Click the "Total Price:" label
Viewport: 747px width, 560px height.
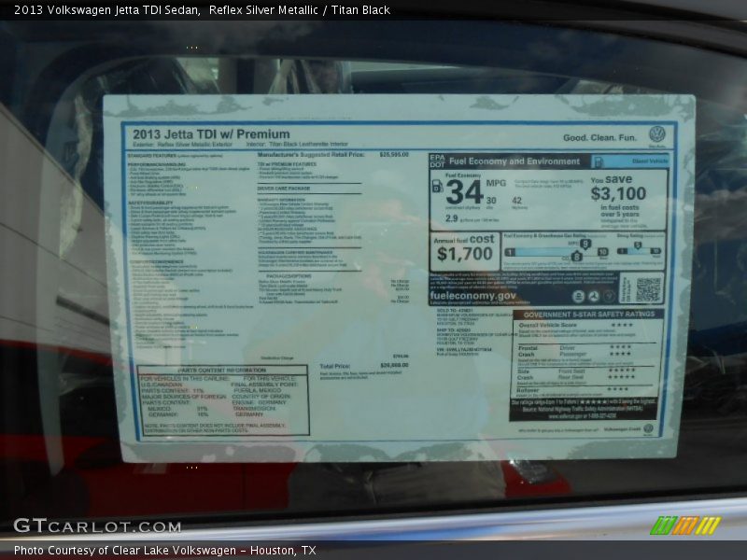point(335,366)
